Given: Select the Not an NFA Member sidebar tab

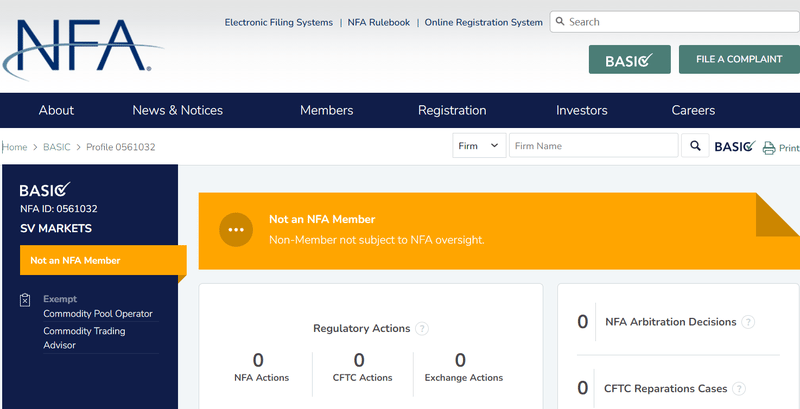Looking at the screenshot, I should click(103, 260).
